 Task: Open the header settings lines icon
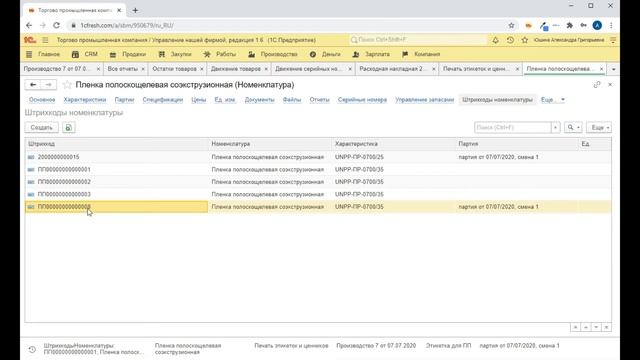[x=613, y=40]
